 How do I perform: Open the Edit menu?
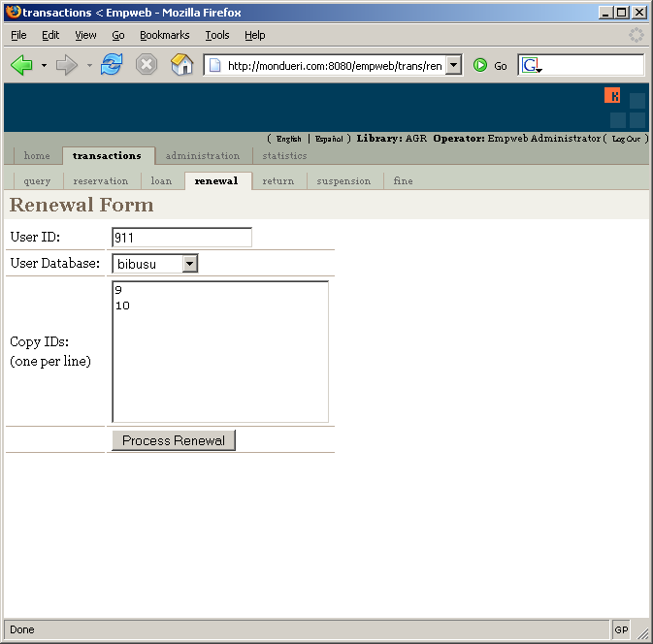click(50, 35)
